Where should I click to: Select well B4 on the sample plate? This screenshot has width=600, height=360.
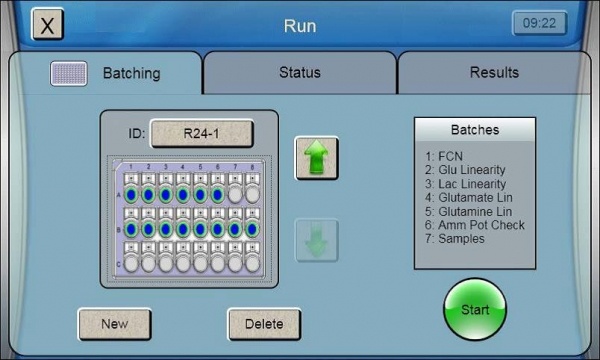(x=183, y=229)
